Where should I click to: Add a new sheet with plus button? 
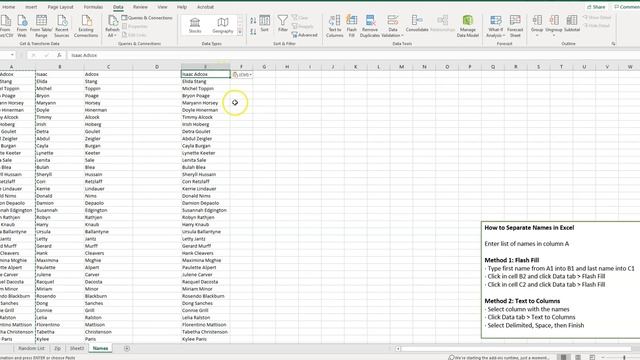127,349
